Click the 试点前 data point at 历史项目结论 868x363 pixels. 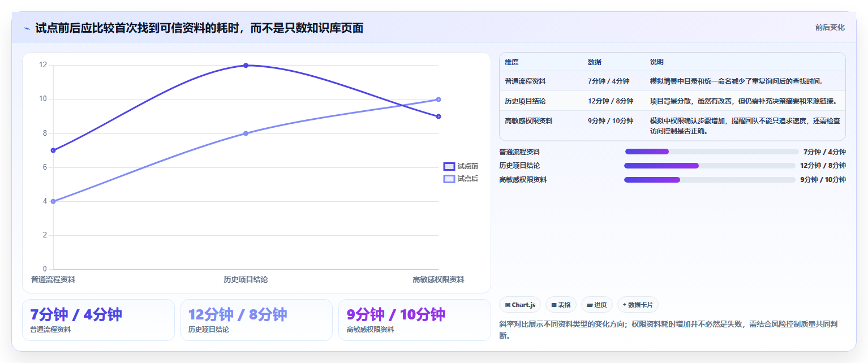246,66
